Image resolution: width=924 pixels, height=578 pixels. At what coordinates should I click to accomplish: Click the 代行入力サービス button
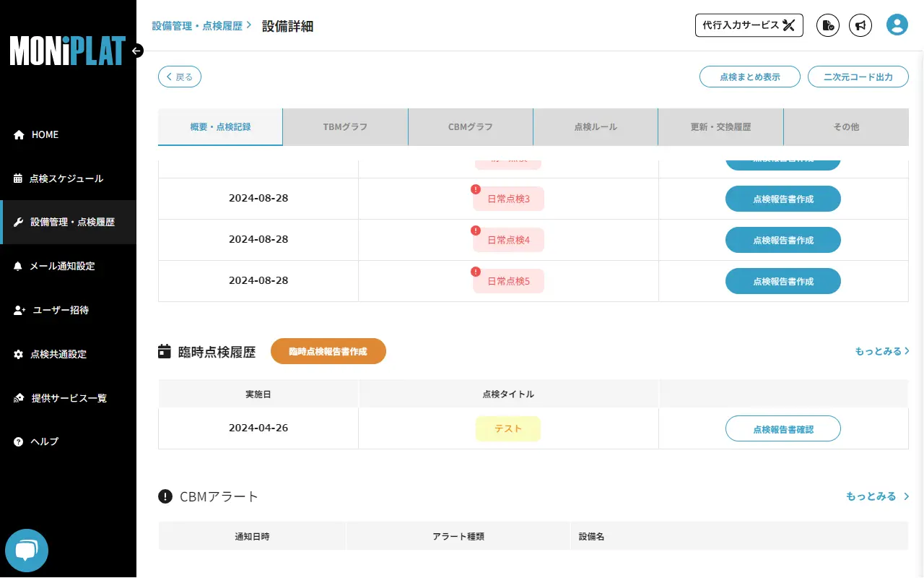click(x=749, y=25)
